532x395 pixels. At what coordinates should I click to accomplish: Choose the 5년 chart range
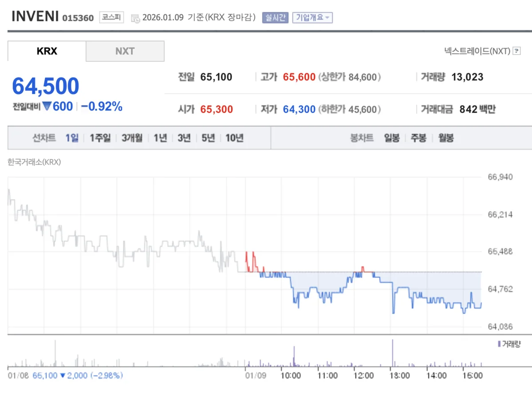click(x=208, y=138)
